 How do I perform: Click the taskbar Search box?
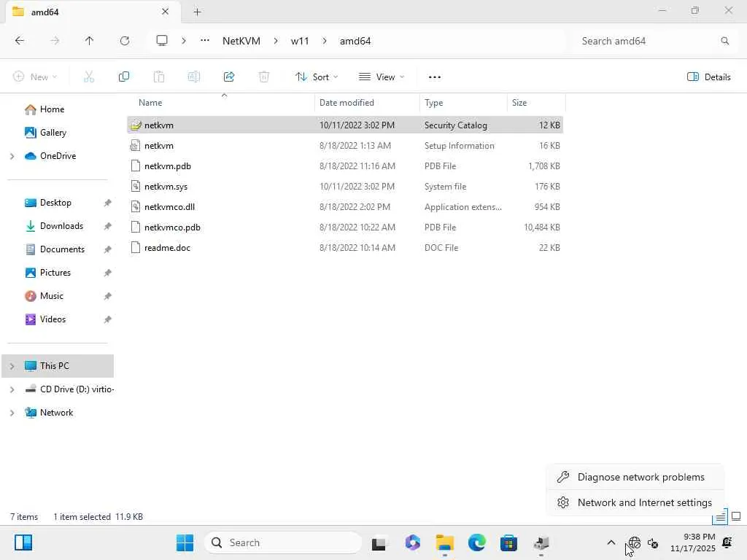[283, 542]
